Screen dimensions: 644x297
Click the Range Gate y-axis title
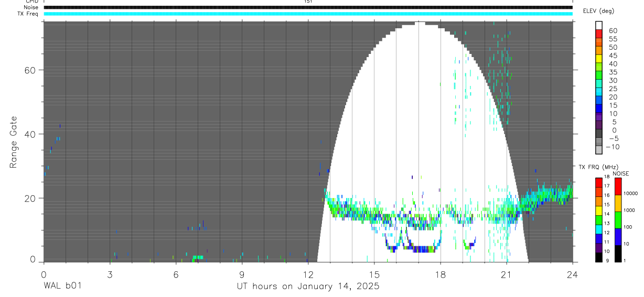[14, 142]
